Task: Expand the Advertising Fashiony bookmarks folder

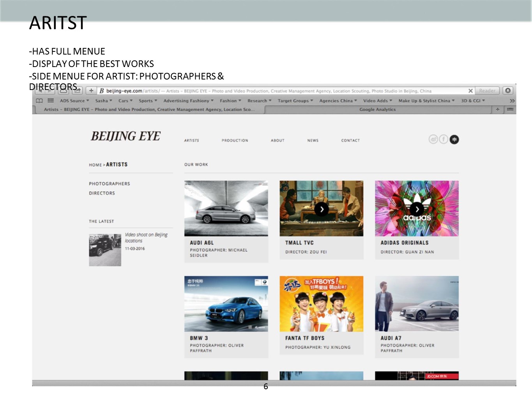Action: point(188,101)
